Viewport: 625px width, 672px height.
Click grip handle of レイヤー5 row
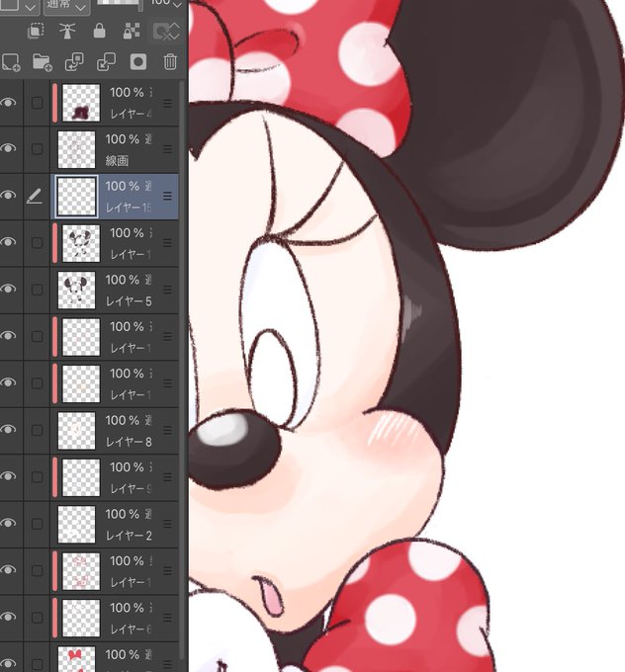click(x=167, y=290)
